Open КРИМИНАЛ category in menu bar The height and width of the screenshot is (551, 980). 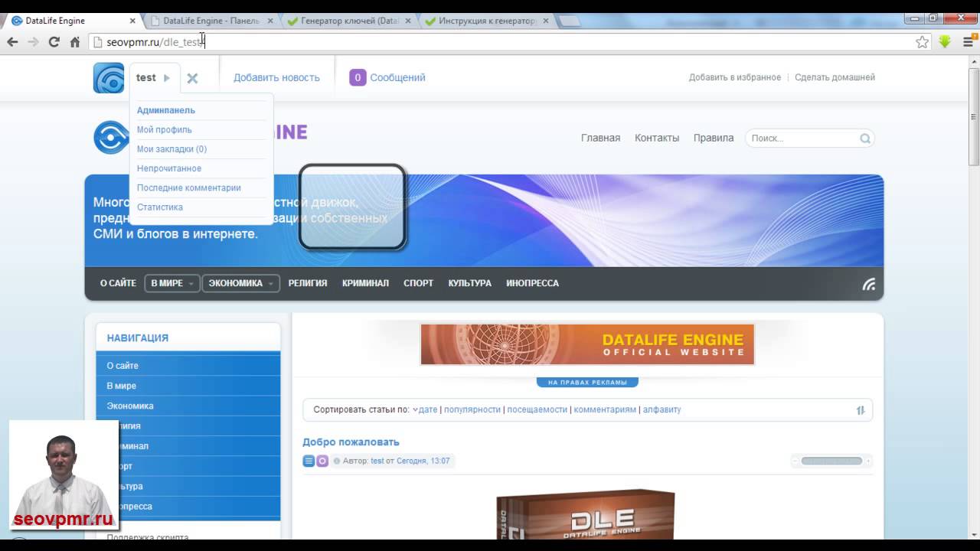(365, 283)
